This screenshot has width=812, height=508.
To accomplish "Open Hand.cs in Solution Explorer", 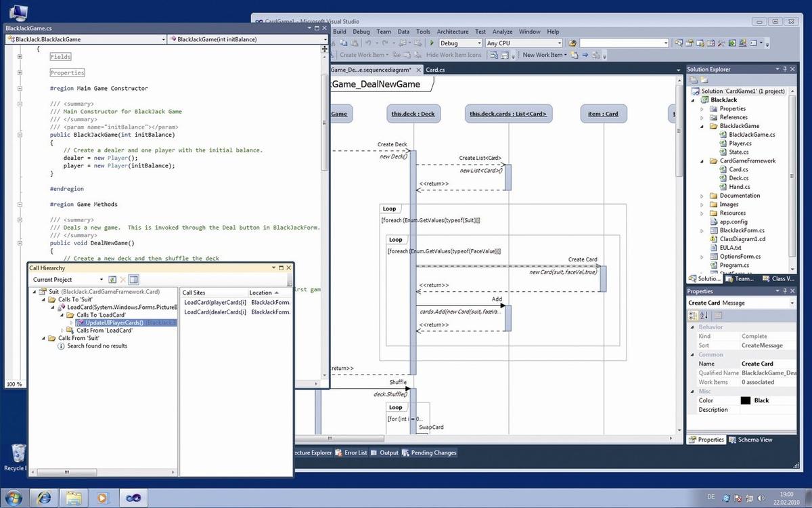I will click(734, 187).
